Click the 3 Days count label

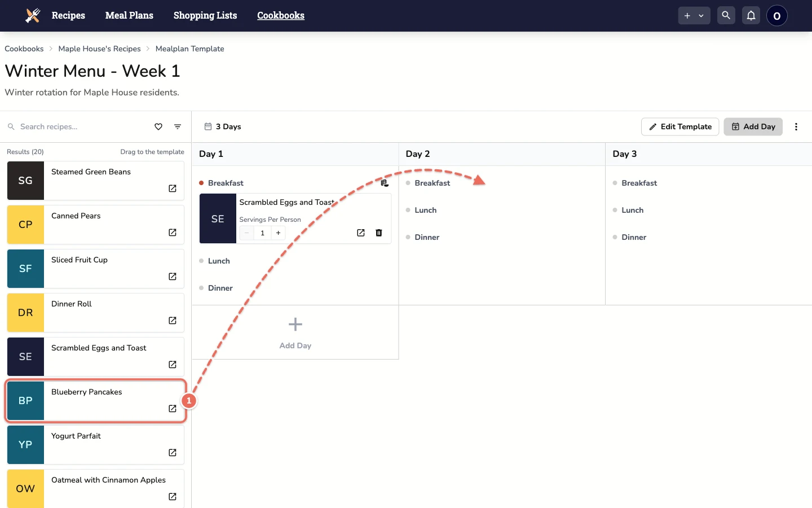(x=228, y=127)
